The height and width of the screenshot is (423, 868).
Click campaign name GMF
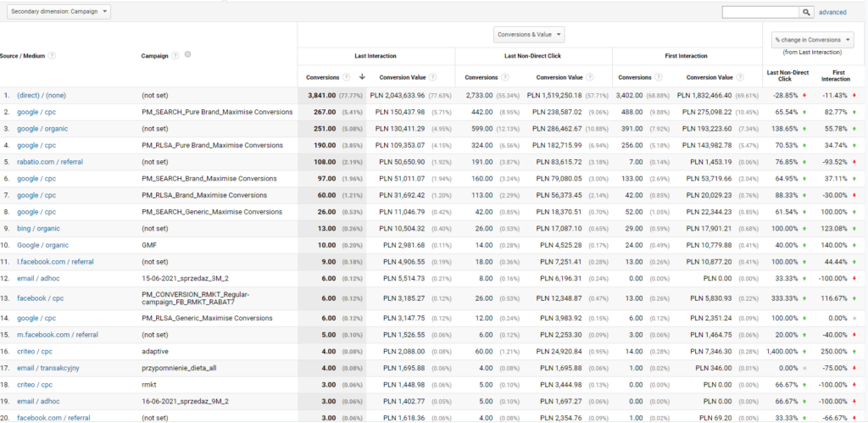tap(147, 245)
